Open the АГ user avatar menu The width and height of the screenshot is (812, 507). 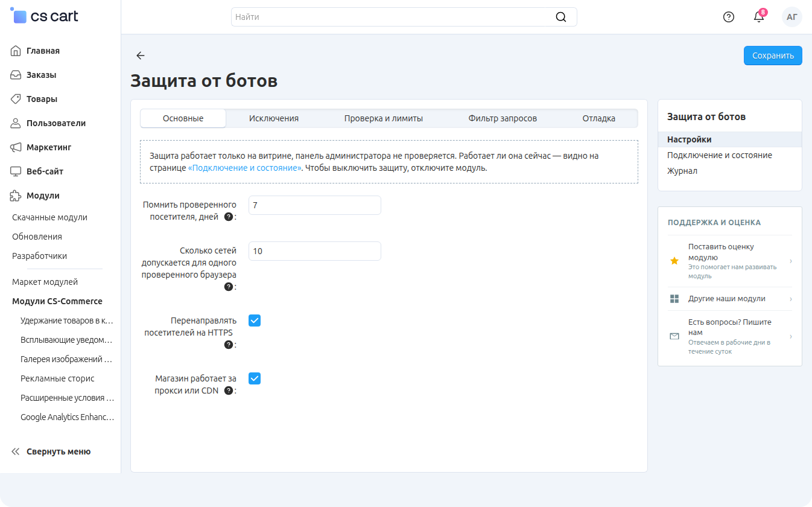point(792,17)
